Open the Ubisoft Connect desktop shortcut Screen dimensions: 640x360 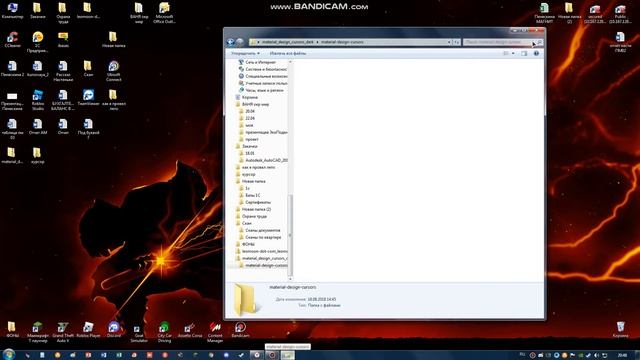tap(113, 71)
